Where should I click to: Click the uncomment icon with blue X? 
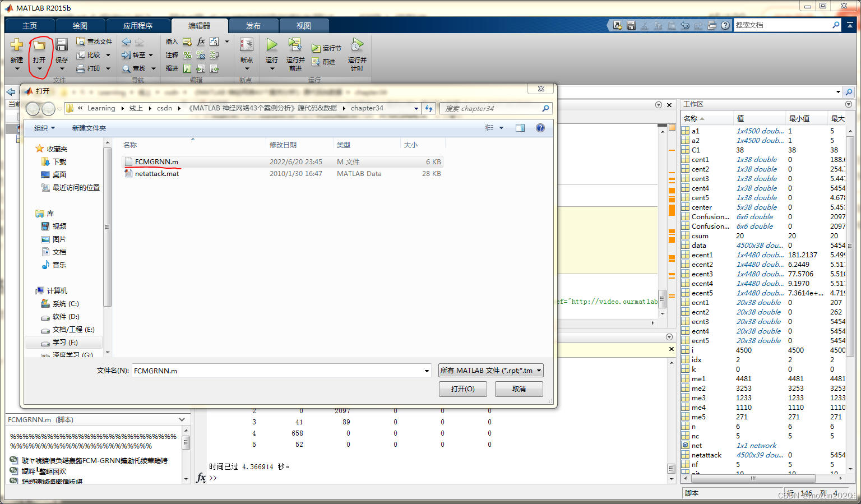click(201, 55)
